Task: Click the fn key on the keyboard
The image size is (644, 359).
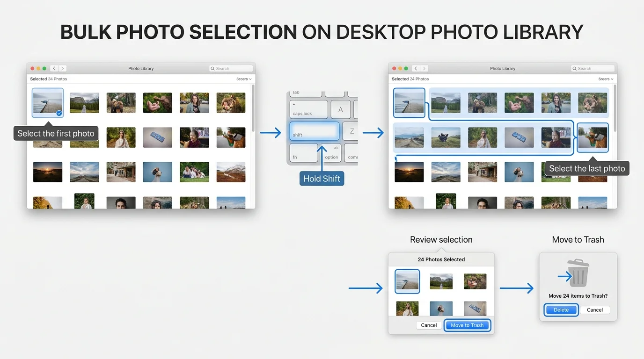Action: click(x=304, y=153)
